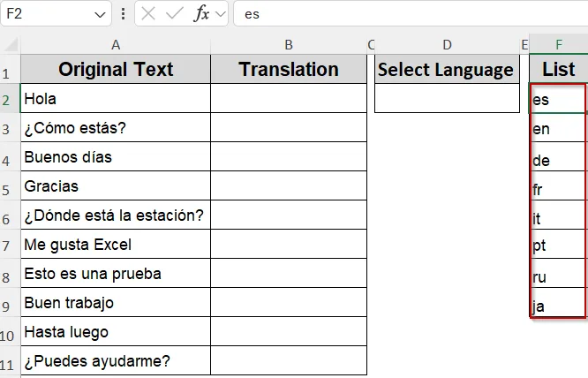This screenshot has width=588, height=378.
Task: Select row 10 header
Action: (x=10, y=331)
